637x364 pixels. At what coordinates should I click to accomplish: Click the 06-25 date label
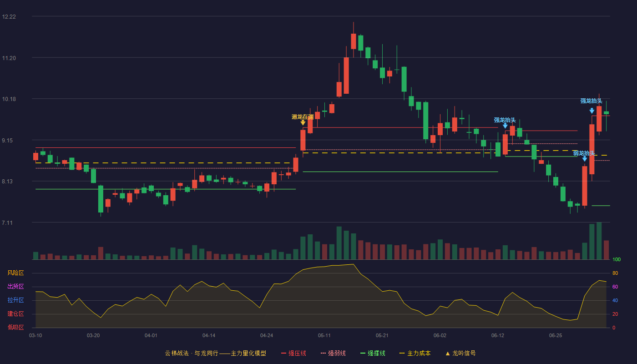click(x=556, y=335)
